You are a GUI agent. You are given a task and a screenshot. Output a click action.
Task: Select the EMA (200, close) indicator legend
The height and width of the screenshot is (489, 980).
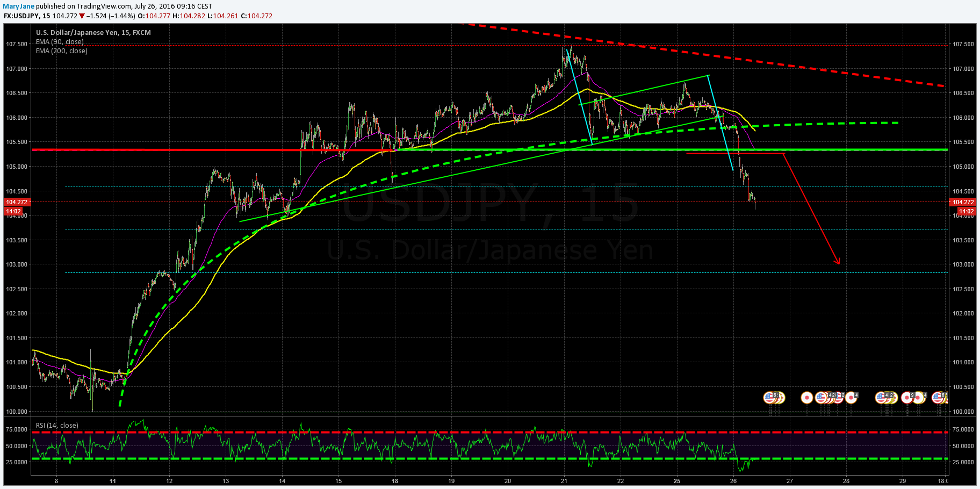[62, 51]
